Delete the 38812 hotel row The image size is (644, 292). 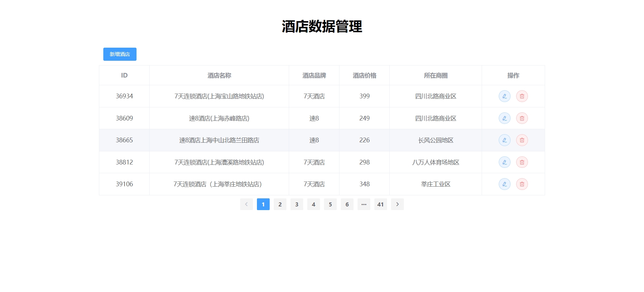click(x=522, y=162)
